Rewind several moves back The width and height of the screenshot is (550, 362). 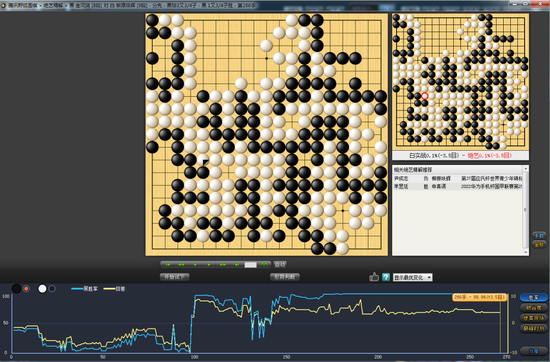(x=181, y=265)
